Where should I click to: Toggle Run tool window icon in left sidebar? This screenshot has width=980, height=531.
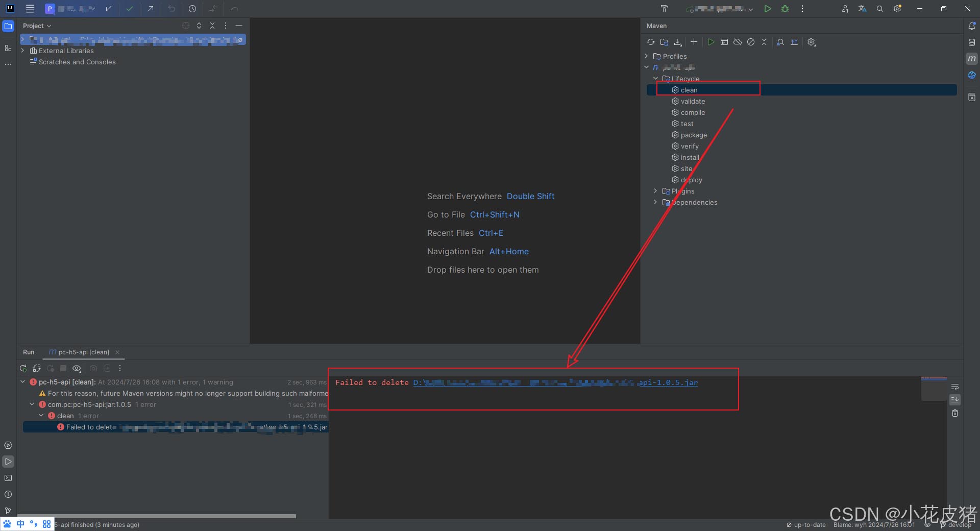coord(8,462)
